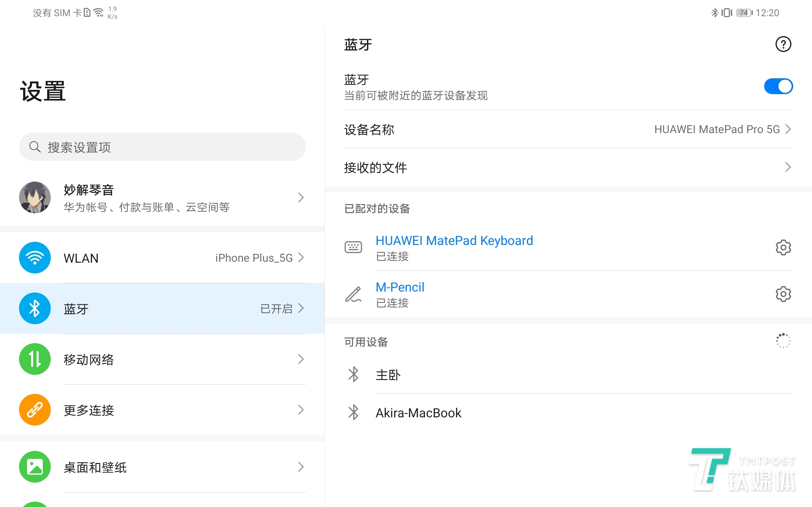
Task: Open the Bluetooth help question mark icon
Action: click(x=783, y=44)
